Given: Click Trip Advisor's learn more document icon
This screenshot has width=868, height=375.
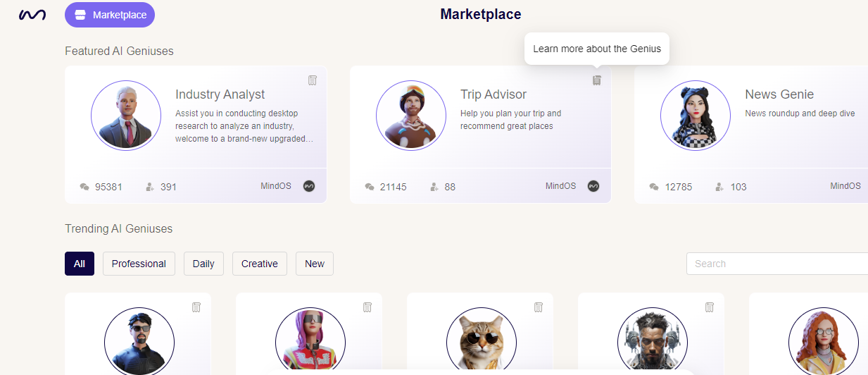Looking at the screenshot, I should click(597, 80).
